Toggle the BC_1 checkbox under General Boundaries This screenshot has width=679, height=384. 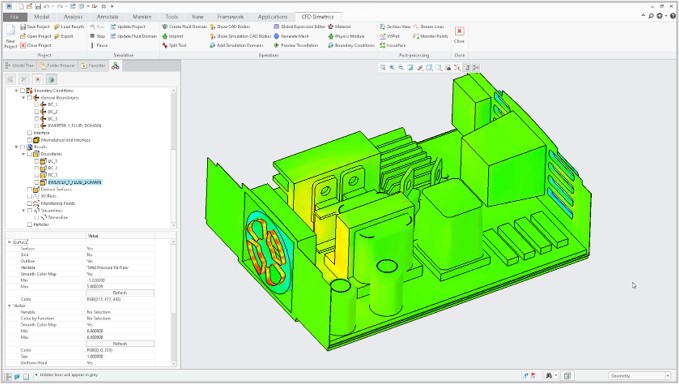37,105
